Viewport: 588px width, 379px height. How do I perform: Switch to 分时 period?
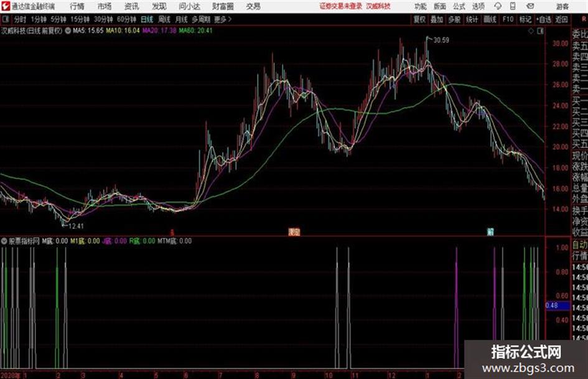pyautogui.click(x=21, y=19)
